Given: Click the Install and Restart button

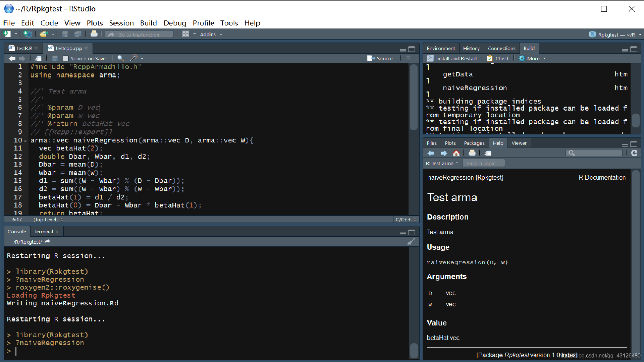Looking at the screenshot, I should [452, 58].
